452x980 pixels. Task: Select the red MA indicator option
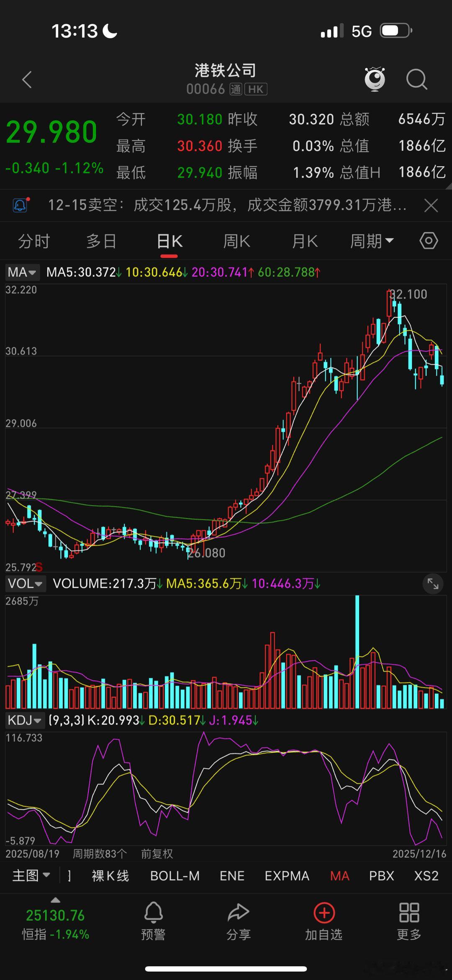pyautogui.click(x=339, y=875)
